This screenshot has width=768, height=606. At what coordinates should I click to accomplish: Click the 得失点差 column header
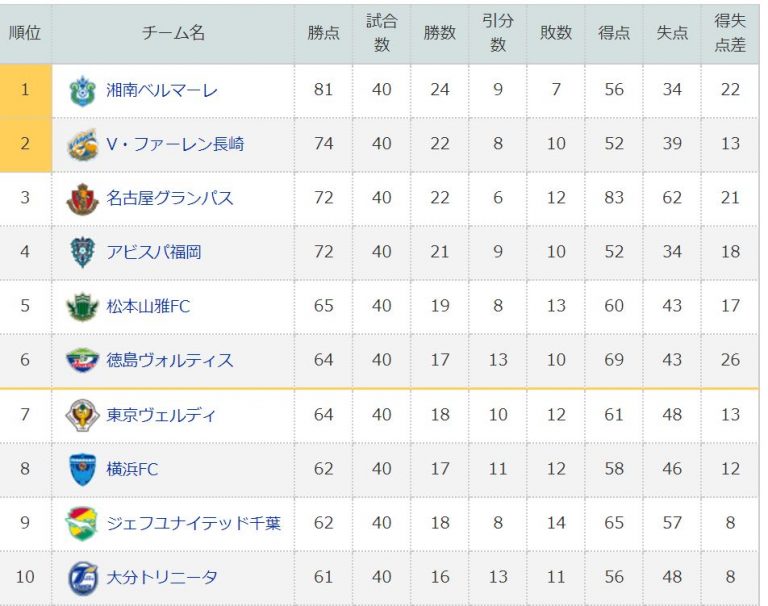coord(730,33)
